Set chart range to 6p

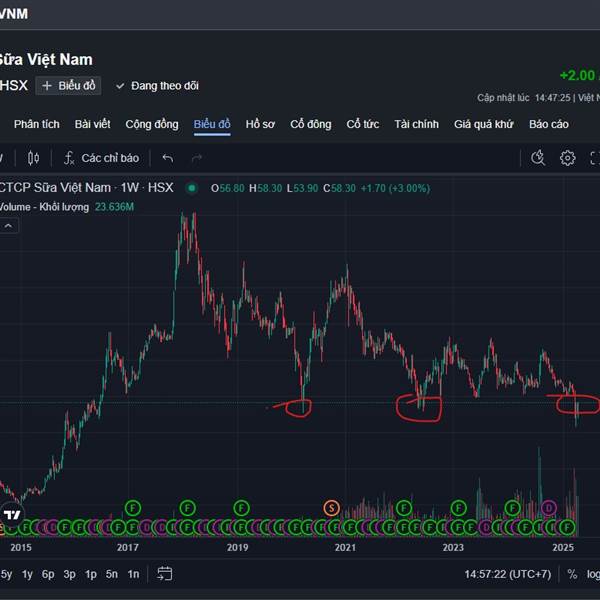(48, 574)
